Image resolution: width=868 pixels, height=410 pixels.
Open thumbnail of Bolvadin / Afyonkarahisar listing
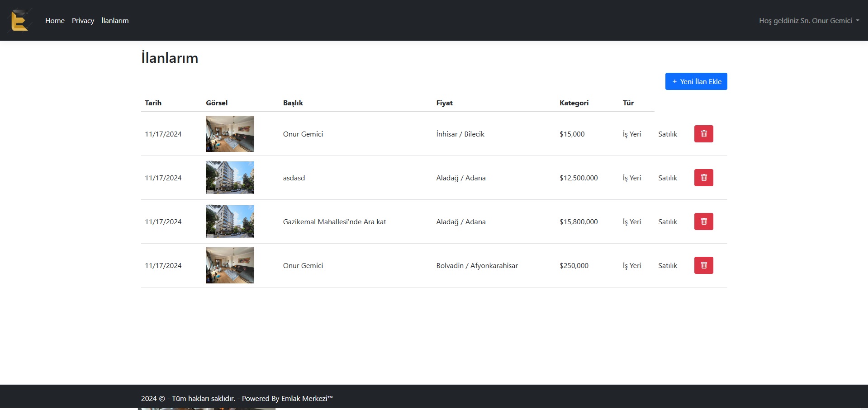click(230, 265)
